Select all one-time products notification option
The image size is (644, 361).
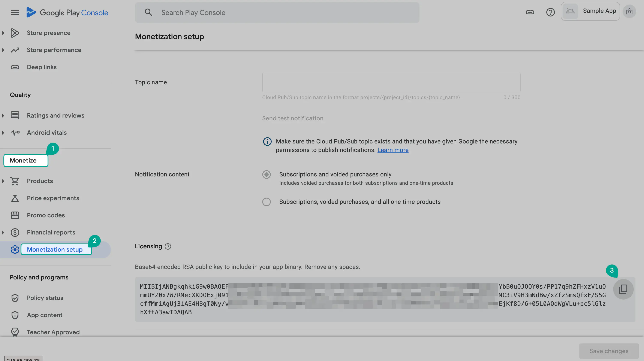click(x=267, y=202)
